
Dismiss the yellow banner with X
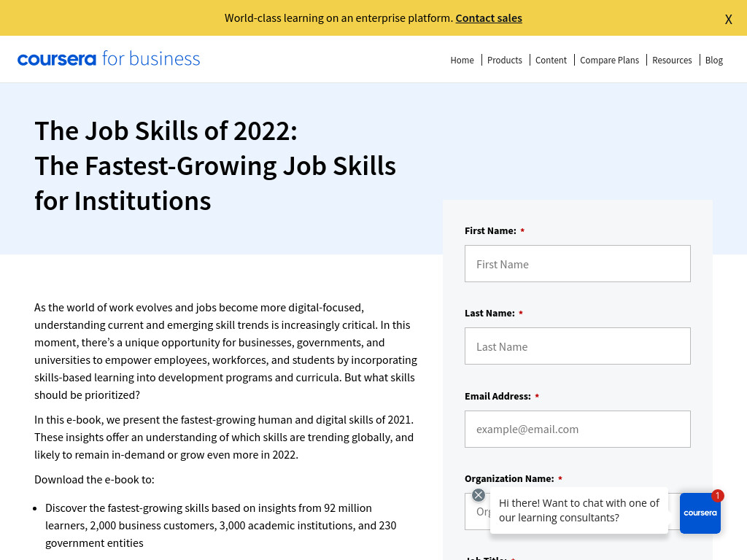(x=728, y=19)
